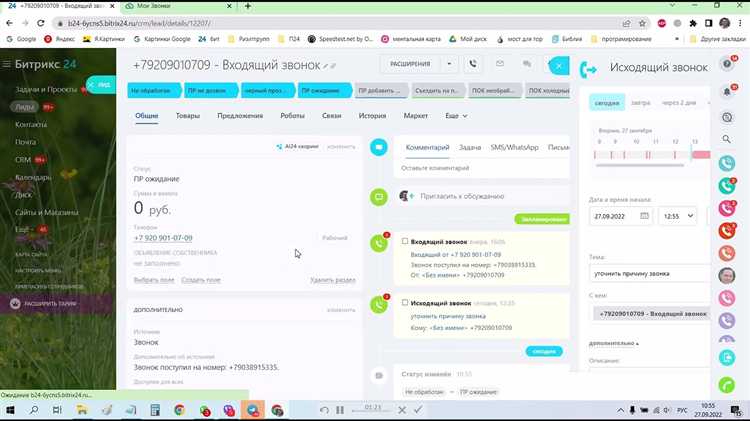Click the timeline horizontal scrollbar under the day ruler
The width and height of the screenshot is (750, 421).
pyautogui.click(x=640, y=166)
